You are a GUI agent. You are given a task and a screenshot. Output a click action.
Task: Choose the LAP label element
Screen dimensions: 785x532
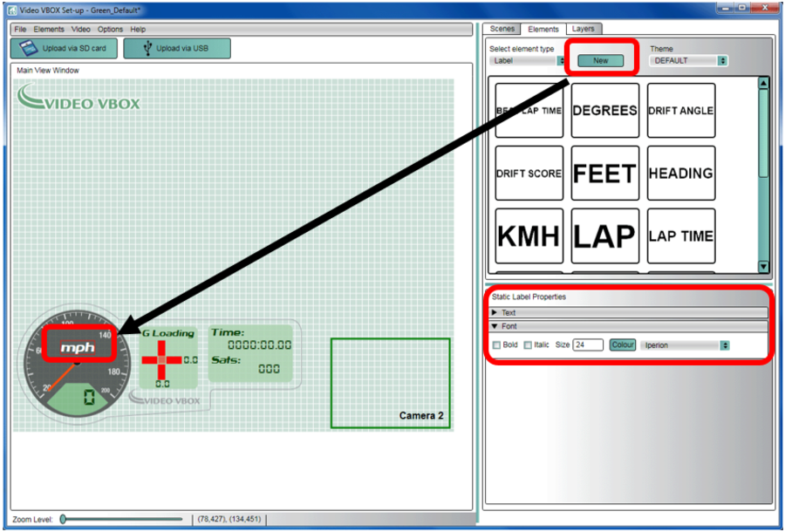tap(604, 236)
